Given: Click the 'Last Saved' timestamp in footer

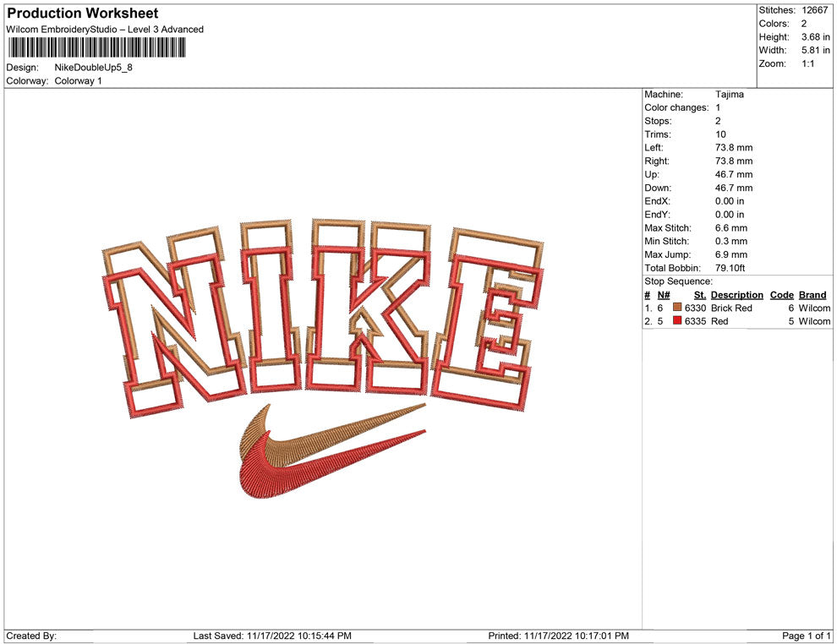Looking at the screenshot, I should pos(272,636).
